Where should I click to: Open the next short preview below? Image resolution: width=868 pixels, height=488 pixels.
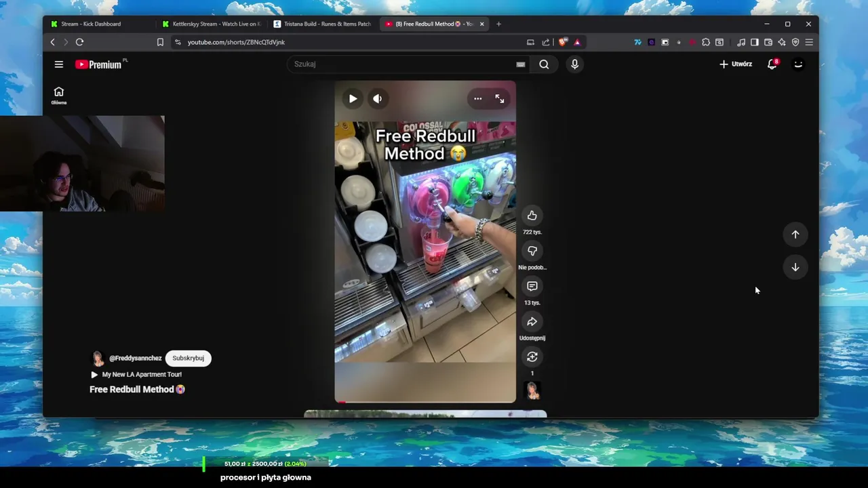pyautogui.click(x=425, y=413)
